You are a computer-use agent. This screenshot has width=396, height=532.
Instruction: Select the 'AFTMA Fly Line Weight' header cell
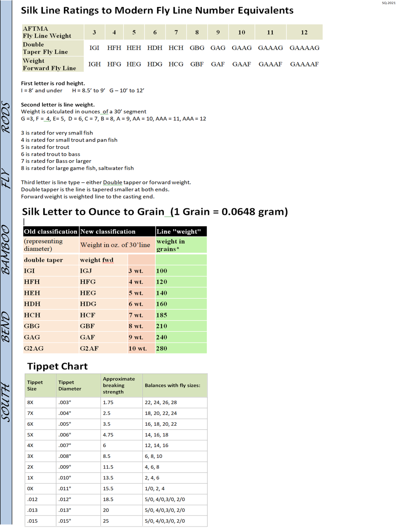pyautogui.click(x=53, y=32)
